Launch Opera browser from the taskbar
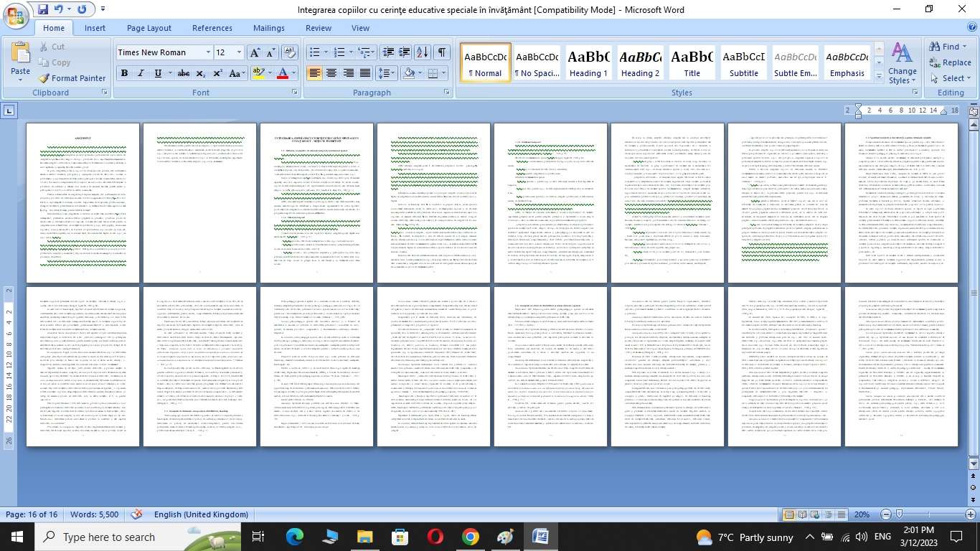Screen dimensions: 980x551 [x=435, y=537]
